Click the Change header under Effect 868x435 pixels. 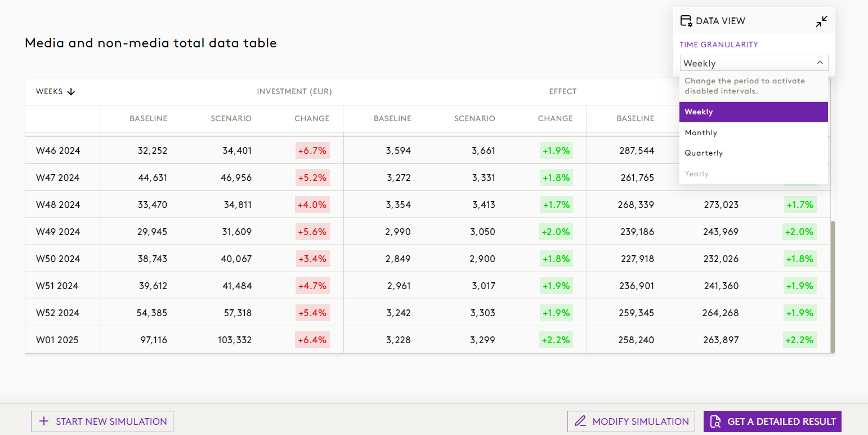point(555,119)
